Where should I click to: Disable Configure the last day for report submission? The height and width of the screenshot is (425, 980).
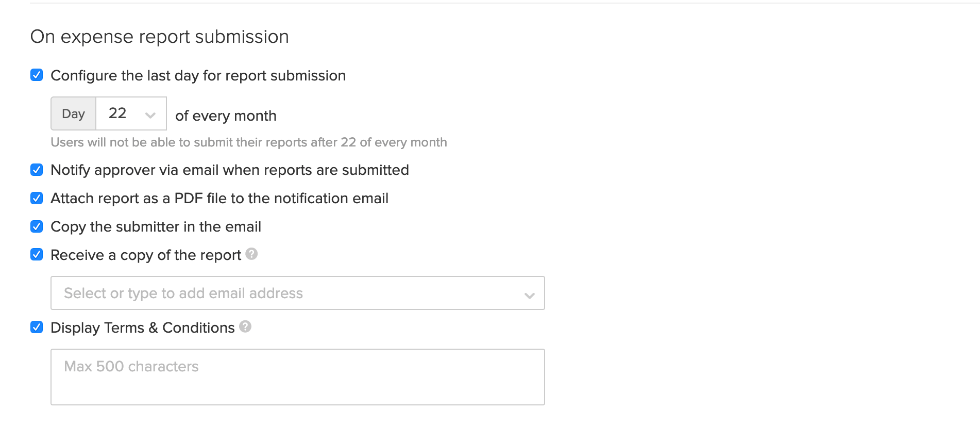coord(36,75)
